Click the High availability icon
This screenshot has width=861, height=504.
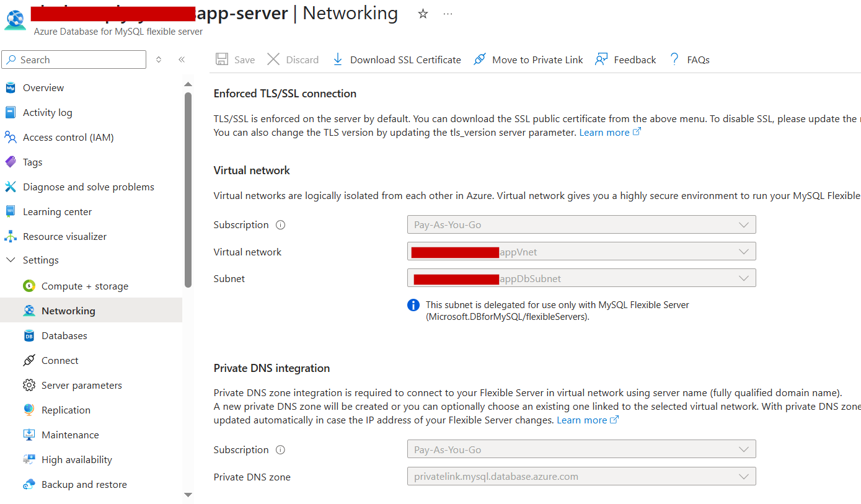29,460
